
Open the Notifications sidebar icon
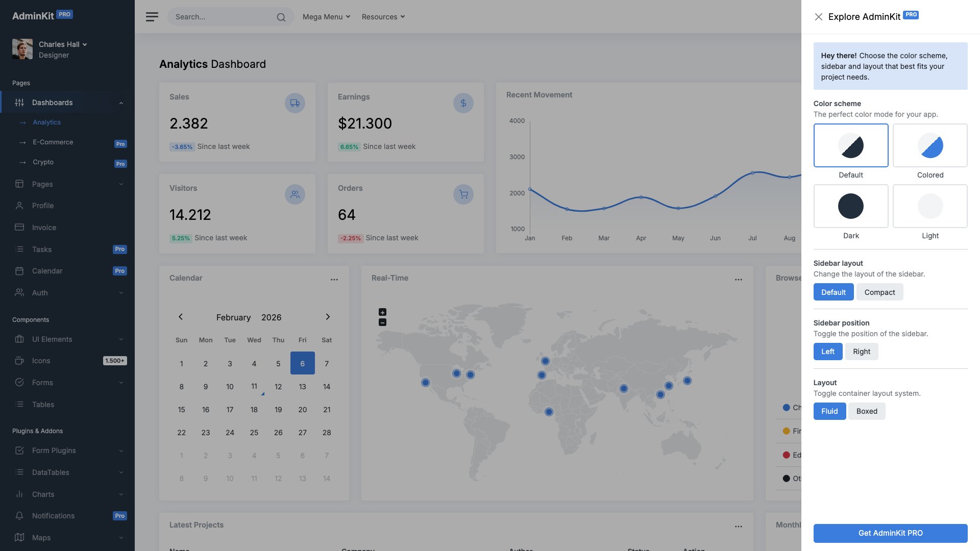pyautogui.click(x=19, y=516)
